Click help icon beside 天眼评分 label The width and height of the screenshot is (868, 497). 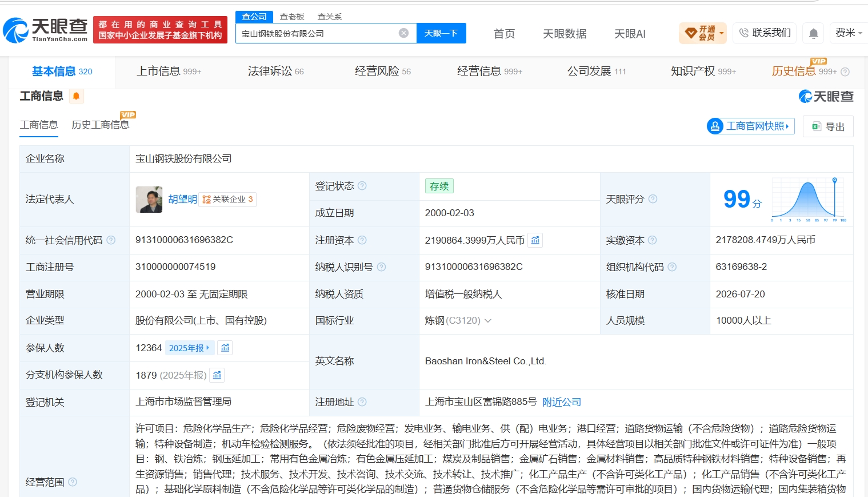pyautogui.click(x=653, y=199)
